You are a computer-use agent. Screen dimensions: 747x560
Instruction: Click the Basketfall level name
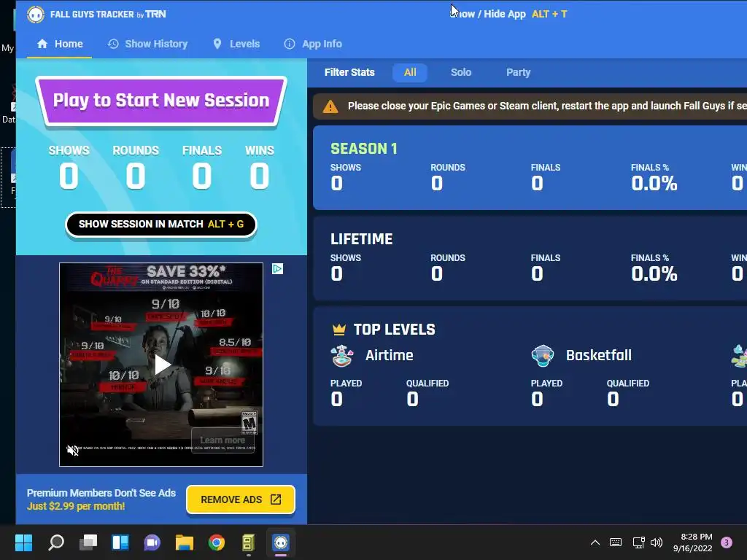pos(599,355)
